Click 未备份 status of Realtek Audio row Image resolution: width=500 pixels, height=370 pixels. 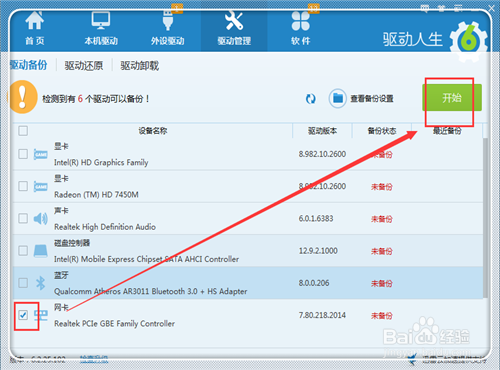point(382,219)
